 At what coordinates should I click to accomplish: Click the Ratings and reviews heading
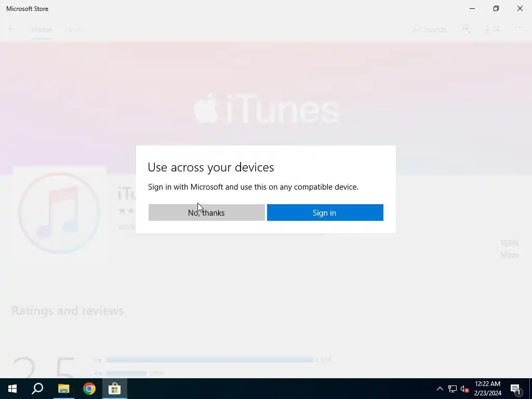(68, 311)
